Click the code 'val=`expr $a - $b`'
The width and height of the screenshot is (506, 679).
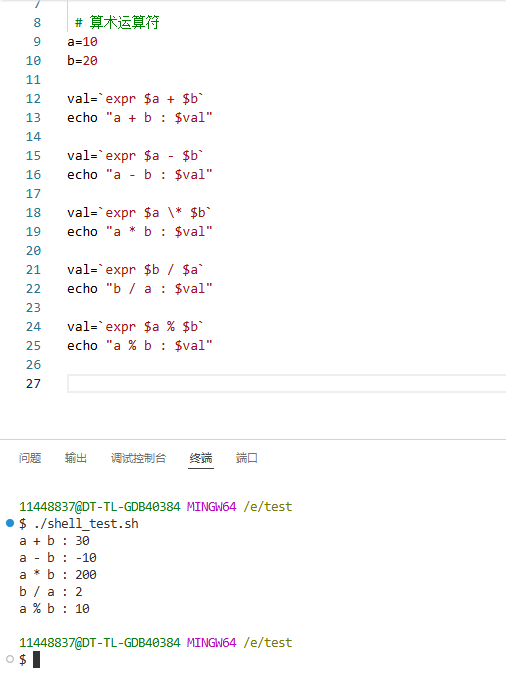[x=135, y=155]
